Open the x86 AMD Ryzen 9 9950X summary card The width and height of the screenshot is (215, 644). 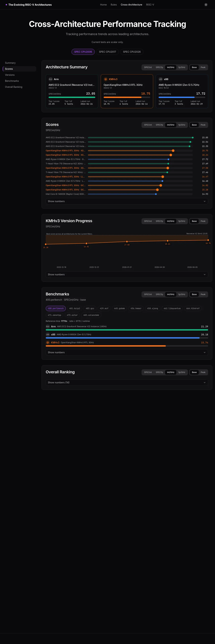tap(182, 91)
